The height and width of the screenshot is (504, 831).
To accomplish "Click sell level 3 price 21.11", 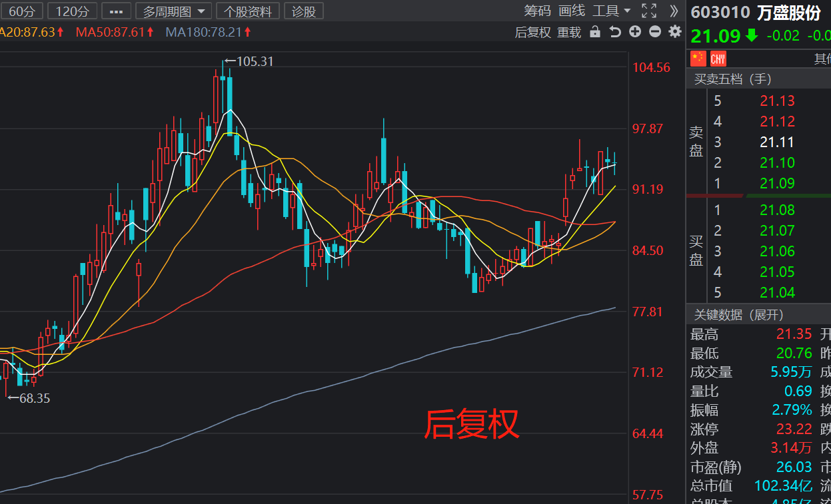I will pyautogui.click(x=777, y=142).
